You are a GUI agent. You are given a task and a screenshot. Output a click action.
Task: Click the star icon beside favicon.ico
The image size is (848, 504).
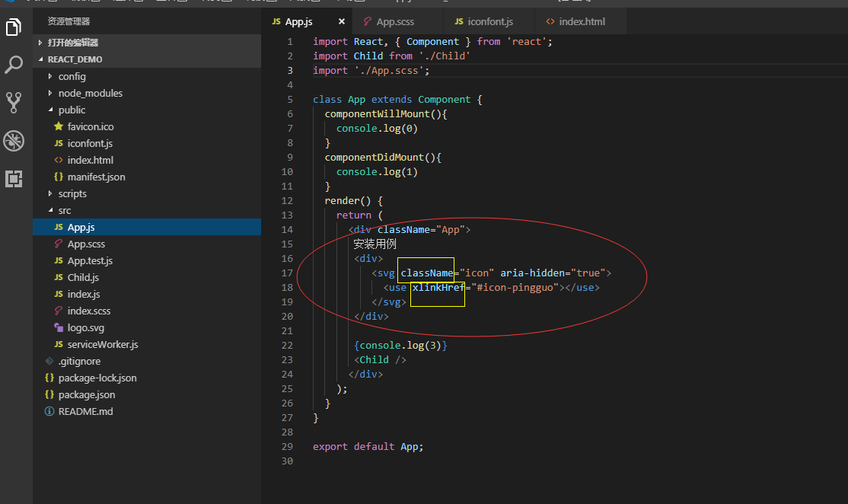click(x=59, y=126)
